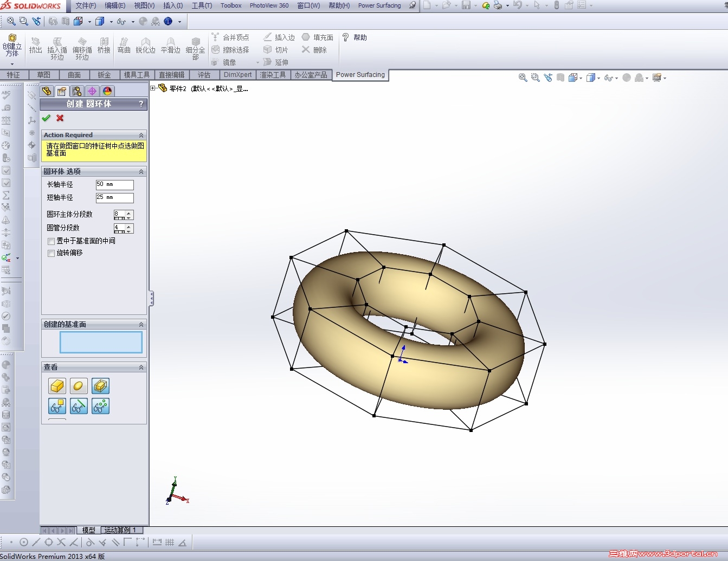
Task: Tick 置中于基准面的中间 checkbox
Action: click(x=51, y=241)
